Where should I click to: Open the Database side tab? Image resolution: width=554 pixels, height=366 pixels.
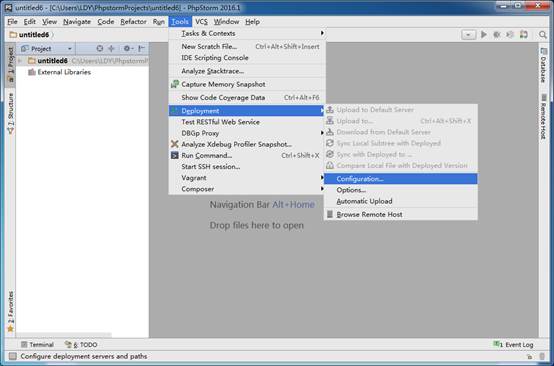click(543, 66)
